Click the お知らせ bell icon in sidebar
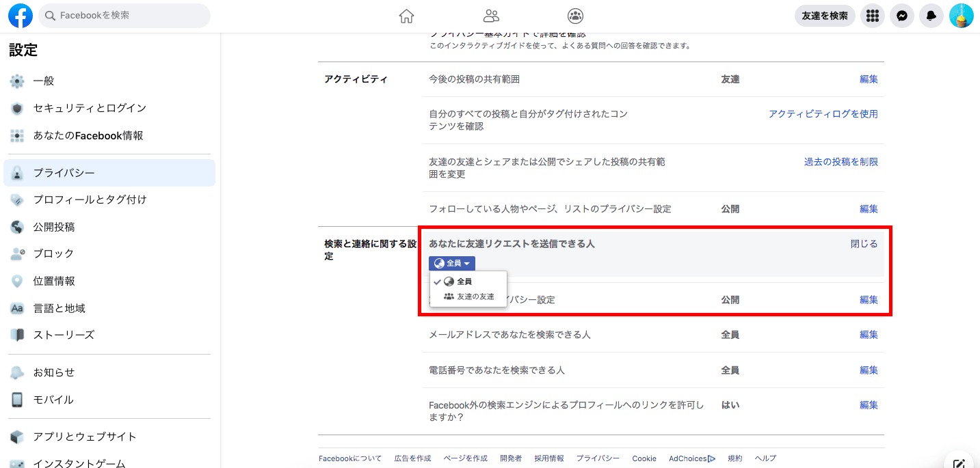This screenshot has width=980, height=468. click(x=17, y=373)
